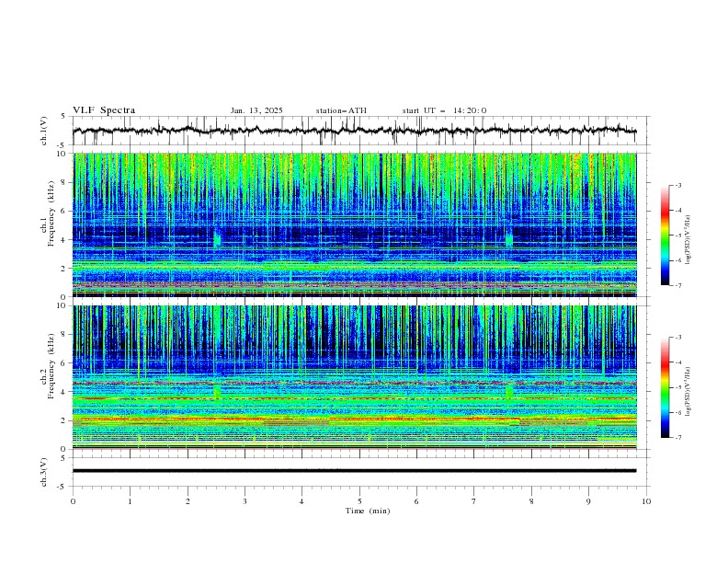Click the 'start UT = 14:20:0' text

tap(444, 110)
